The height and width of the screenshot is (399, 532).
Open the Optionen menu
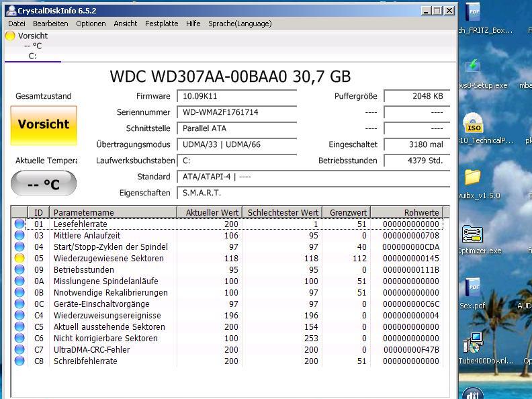click(x=91, y=24)
